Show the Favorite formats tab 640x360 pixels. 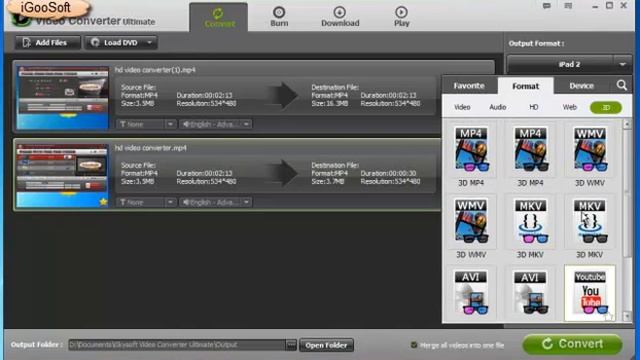tap(469, 86)
